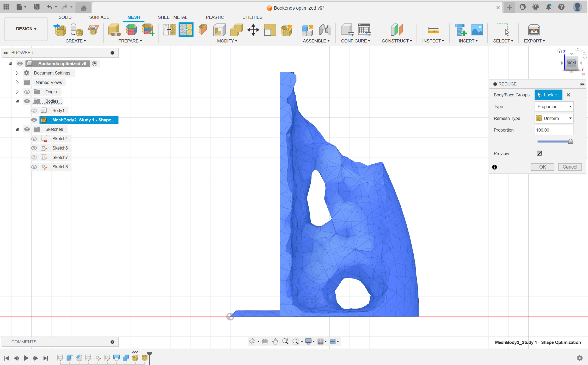This screenshot has height=365, width=588.
Task: Click the Proportion value input field
Action: pos(554,130)
